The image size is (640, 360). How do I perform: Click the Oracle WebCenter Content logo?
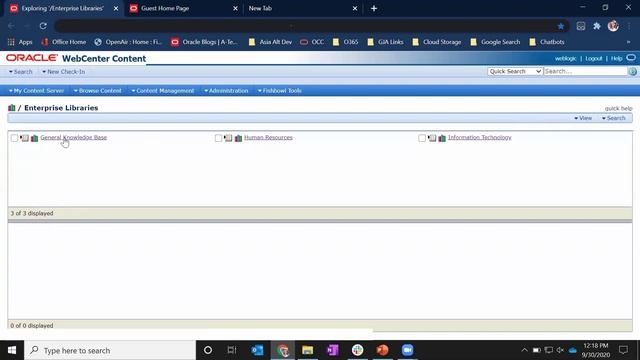coord(76,58)
